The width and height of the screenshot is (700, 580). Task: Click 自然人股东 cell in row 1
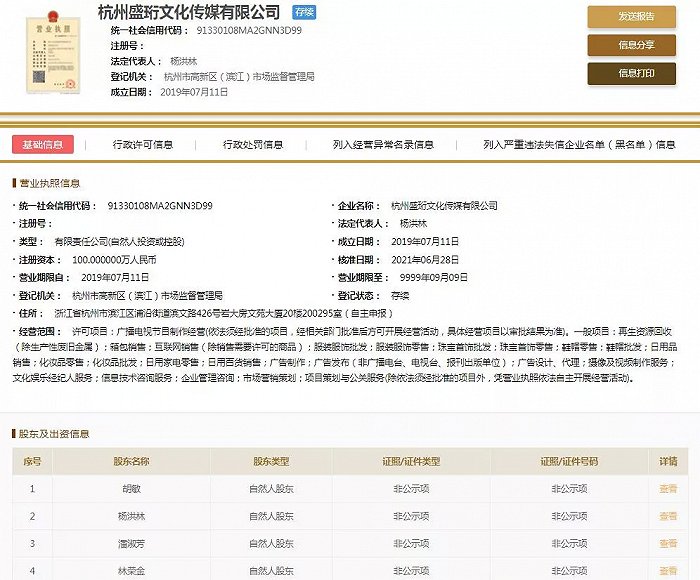(271, 489)
